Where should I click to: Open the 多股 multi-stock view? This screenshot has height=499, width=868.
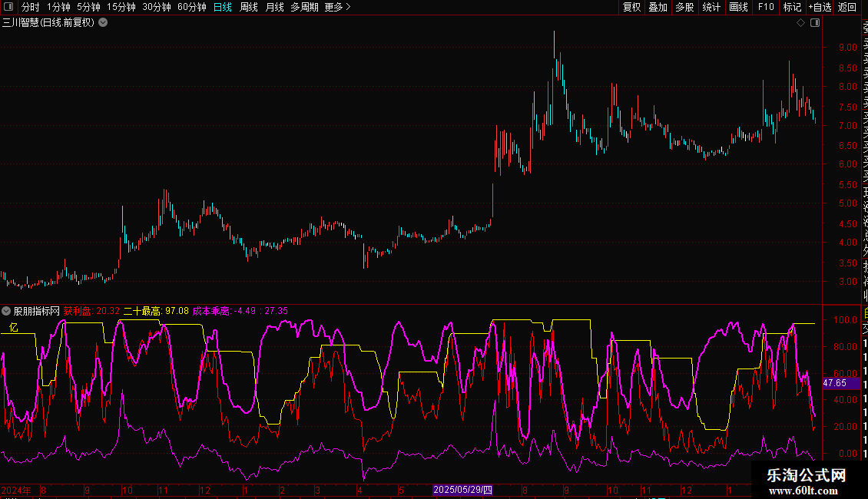click(x=684, y=7)
